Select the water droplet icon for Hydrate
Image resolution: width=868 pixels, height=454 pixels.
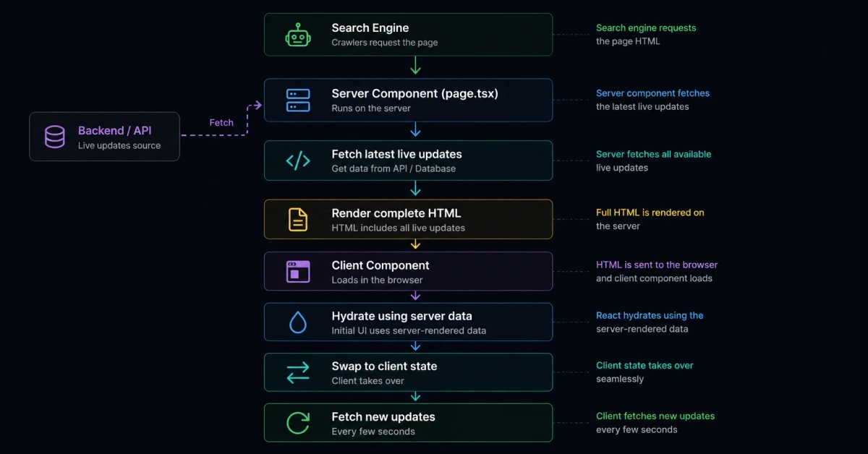point(298,322)
